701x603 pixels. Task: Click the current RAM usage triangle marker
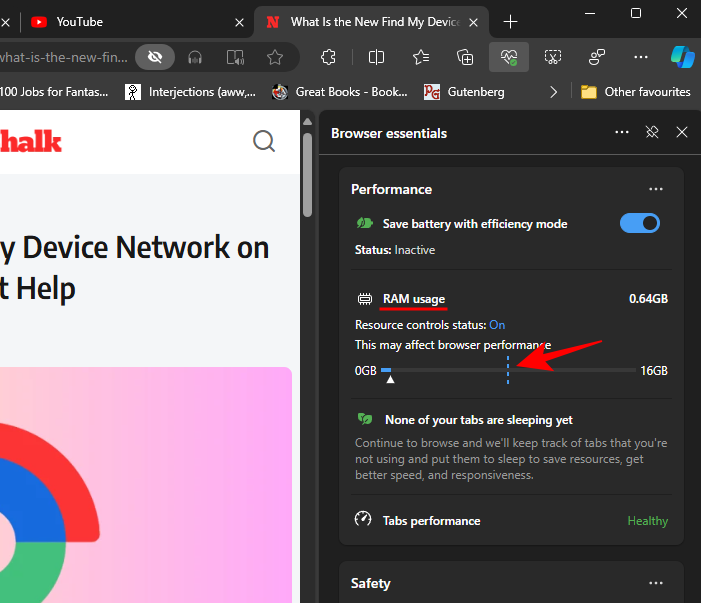pos(390,380)
